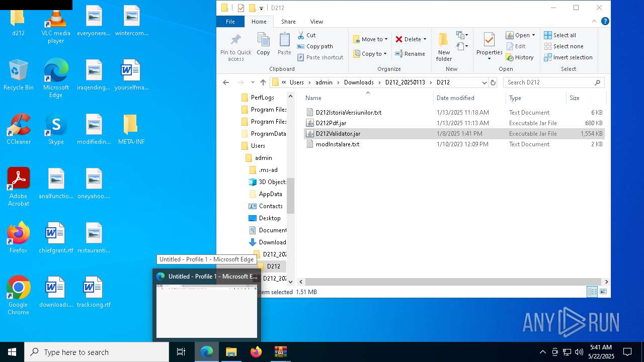Switch to the Share ribbon tab
644x362 pixels.
pos(288,22)
